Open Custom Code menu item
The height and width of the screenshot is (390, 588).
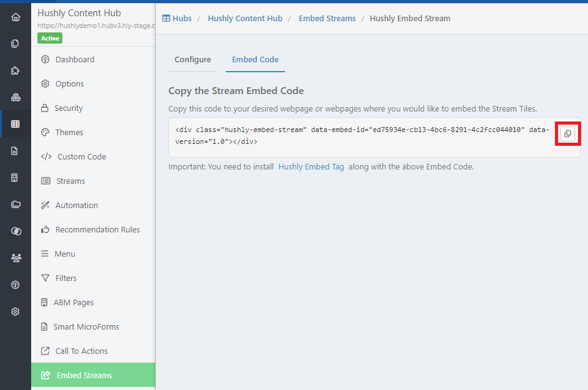(x=93, y=156)
